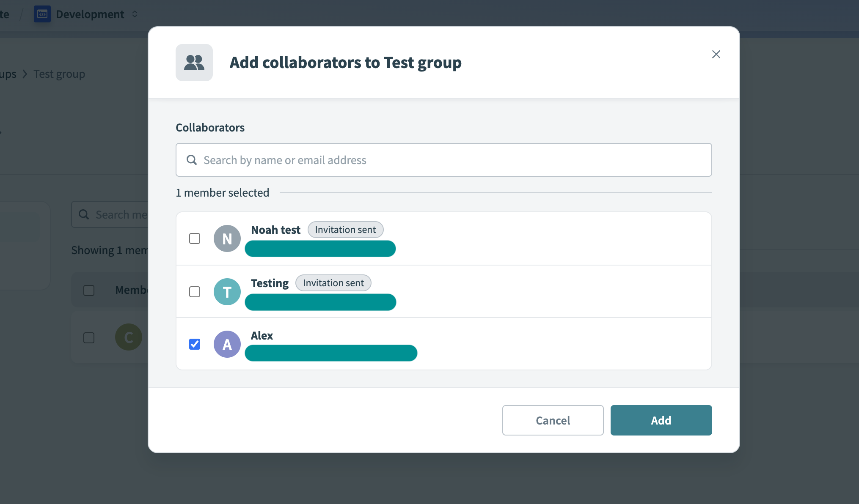Click the breadcrumb chevron before Test group
Viewport: 859px width, 504px height.
(x=25, y=74)
